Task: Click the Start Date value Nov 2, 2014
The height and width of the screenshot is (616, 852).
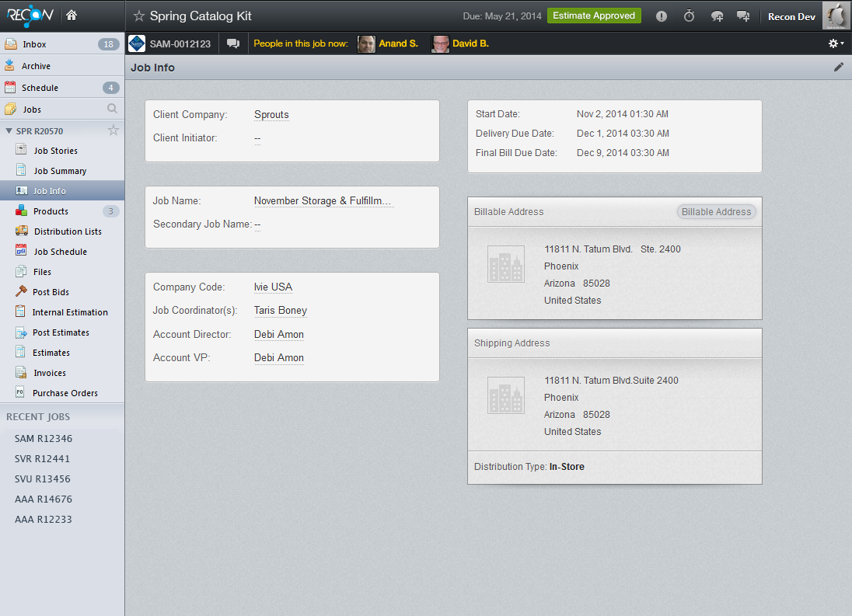Action: coord(623,114)
